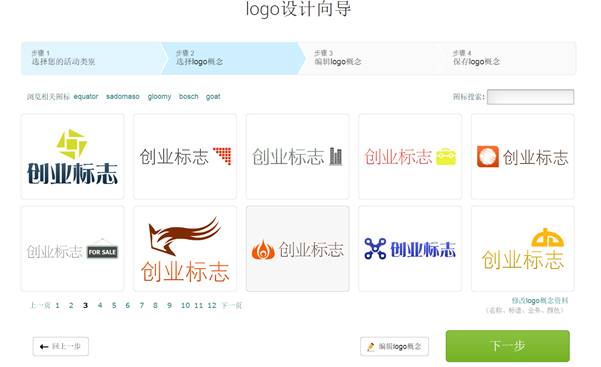Click the orange flame icon
The image size is (601, 367).
coord(263,250)
